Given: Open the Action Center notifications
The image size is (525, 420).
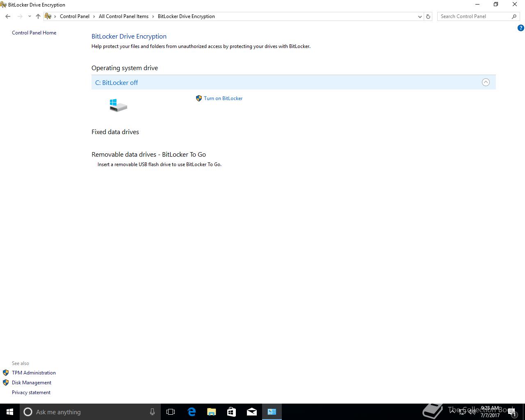Looking at the screenshot, I should tap(512, 412).
